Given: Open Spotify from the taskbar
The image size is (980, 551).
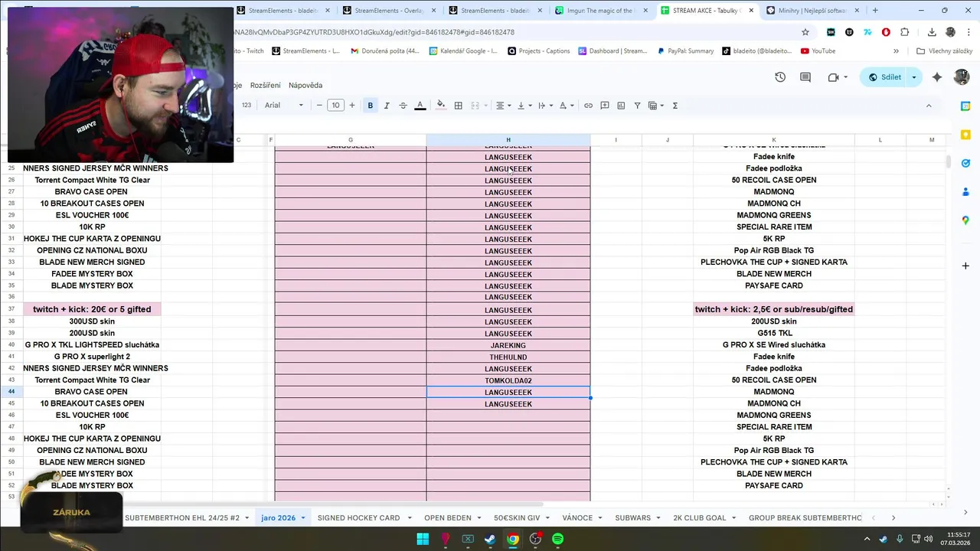Looking at the screenshot, I should click(x=558, y=539).
